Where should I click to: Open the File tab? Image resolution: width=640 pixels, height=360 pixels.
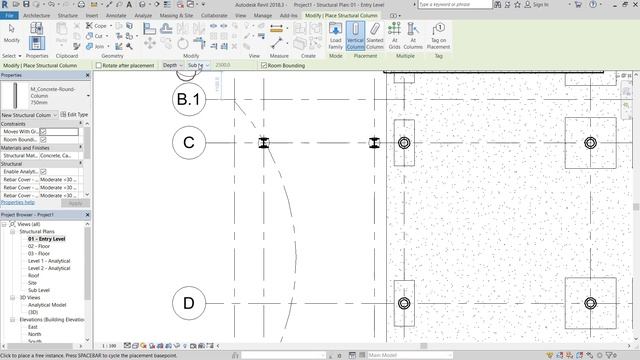[x=9, y=16]
